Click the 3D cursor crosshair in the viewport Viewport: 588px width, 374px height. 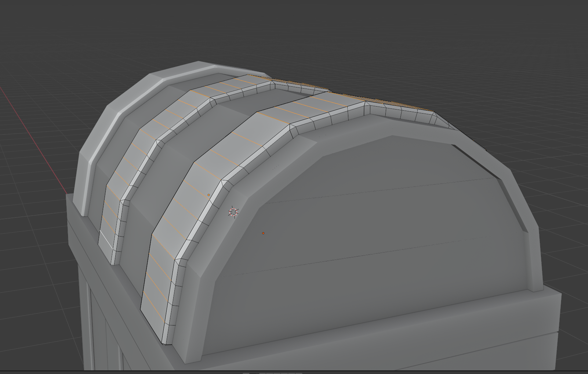point(233,212)
